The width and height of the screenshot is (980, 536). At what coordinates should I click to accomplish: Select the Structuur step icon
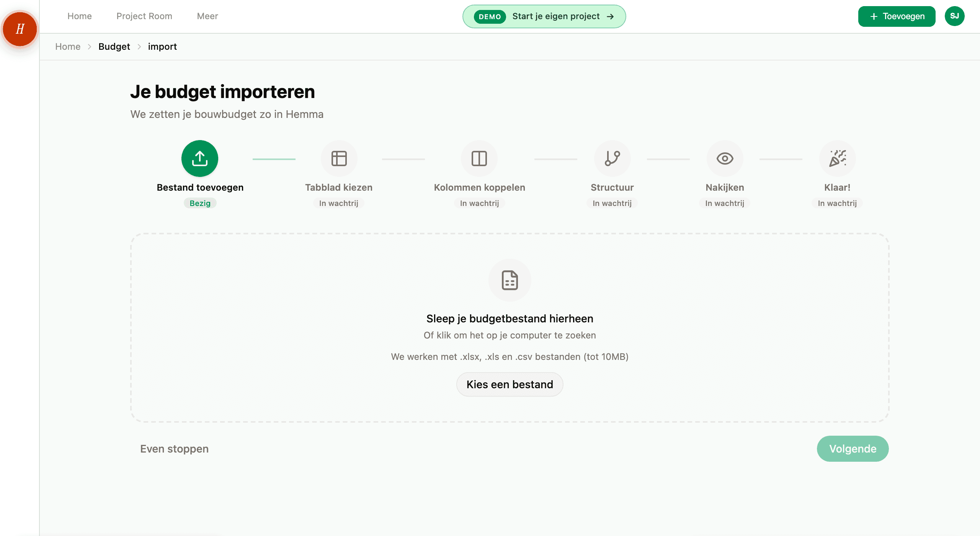(612, 158)
